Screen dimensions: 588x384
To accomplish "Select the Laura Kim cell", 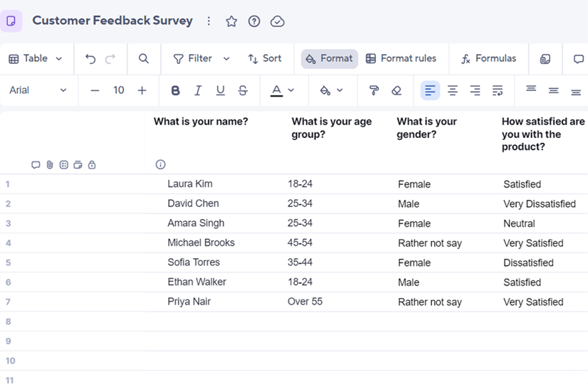I will click(x=190, y=184).
